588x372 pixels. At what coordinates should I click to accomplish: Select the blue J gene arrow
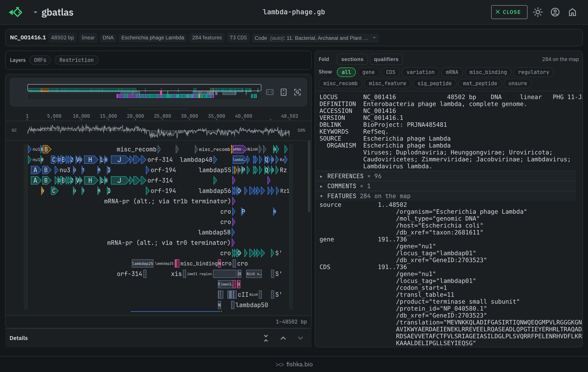pyautogui.click(x=120, y=160)
